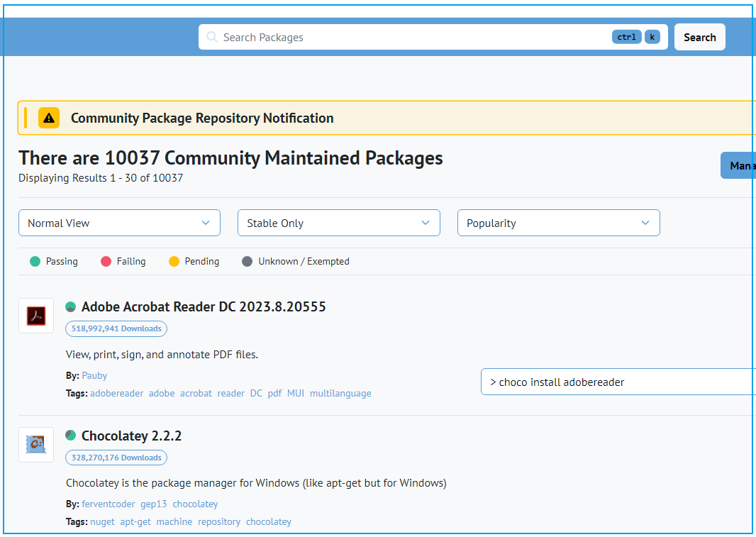This screenshot has width=756, height=537.
Task: Expand the Normal View dropdown
Action: [119, 223]
